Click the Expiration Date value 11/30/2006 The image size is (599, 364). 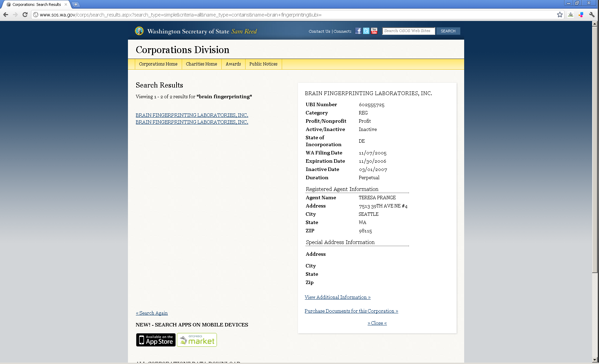(372, 161)
